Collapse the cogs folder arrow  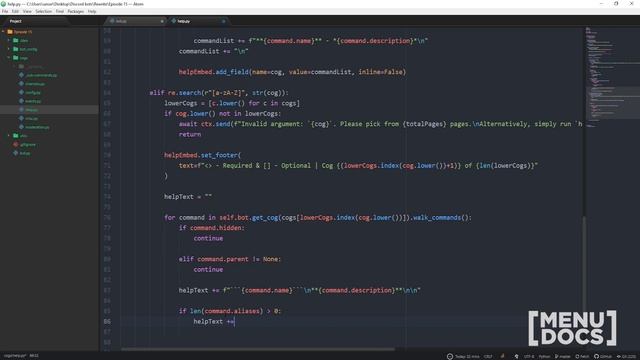tap(9, 58)
